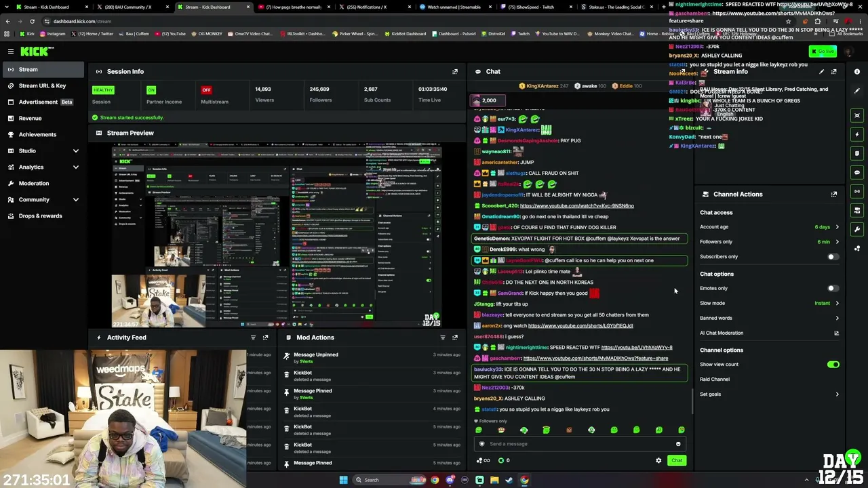Open Stream URL & Key in sidebar
The image size is (868, 488).
click(43, 85)
